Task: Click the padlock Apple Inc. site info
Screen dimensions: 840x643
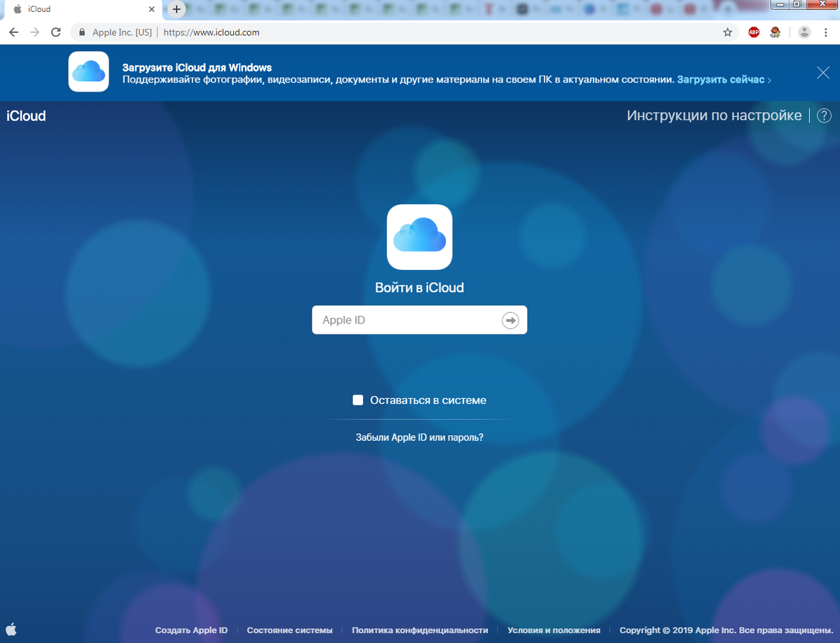Action: click(x=115, y=32)
